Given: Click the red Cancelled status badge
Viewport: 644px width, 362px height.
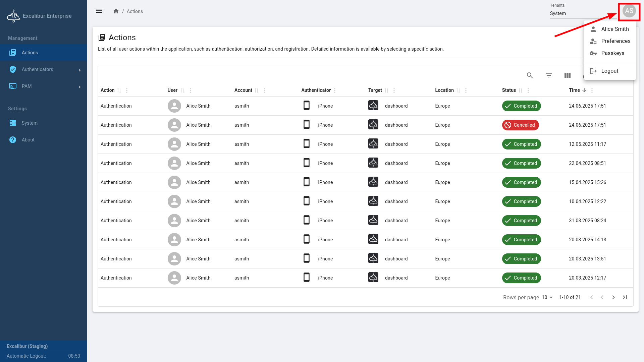Looking at the screenshot, I should pyautogui.click(x=520, y=125).
